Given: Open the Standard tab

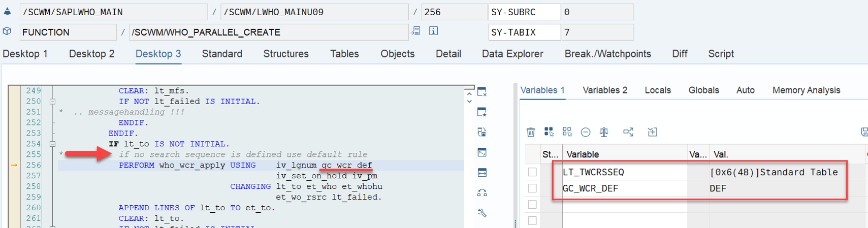Looking at the screenshot, I should click(x=222, y=54).
